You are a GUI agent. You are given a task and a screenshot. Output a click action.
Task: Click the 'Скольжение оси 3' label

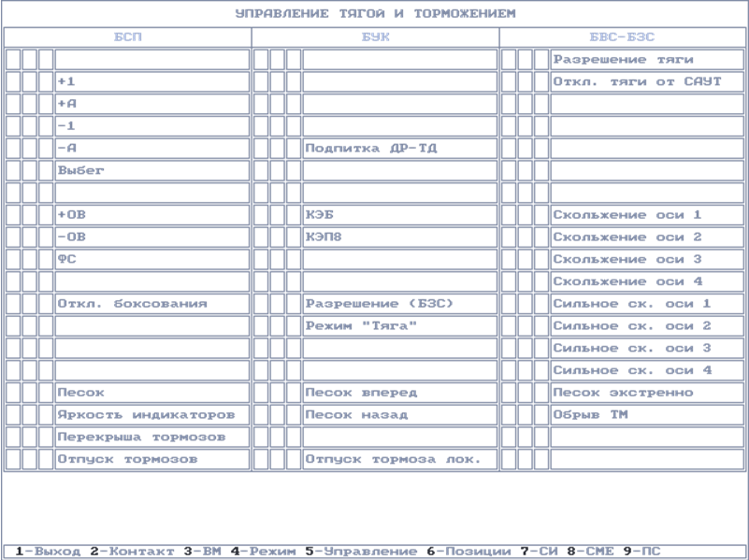tap(627, 259)
